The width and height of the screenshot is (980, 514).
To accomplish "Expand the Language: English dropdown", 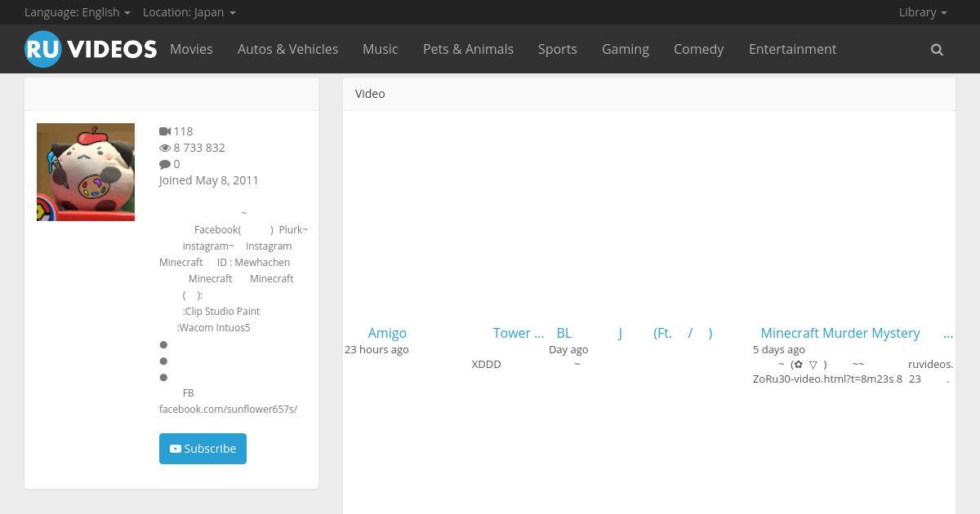I will (x=78, y=12).
